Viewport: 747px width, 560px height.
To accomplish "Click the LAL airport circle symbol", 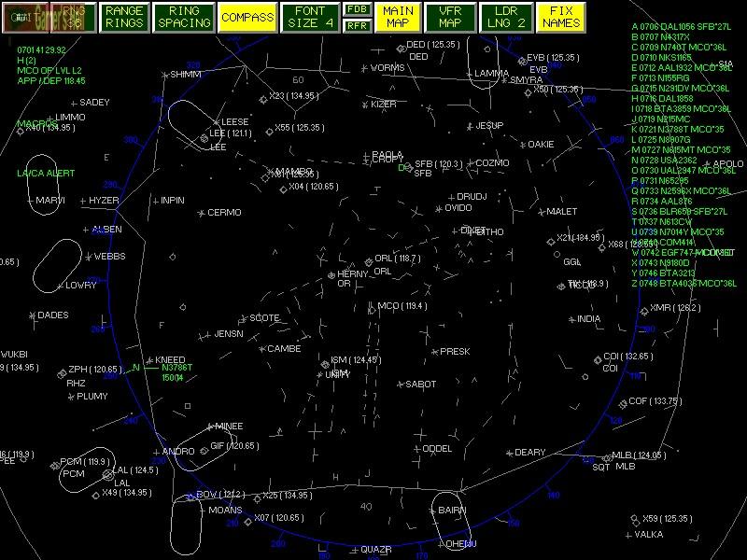I will coord(108,475).
